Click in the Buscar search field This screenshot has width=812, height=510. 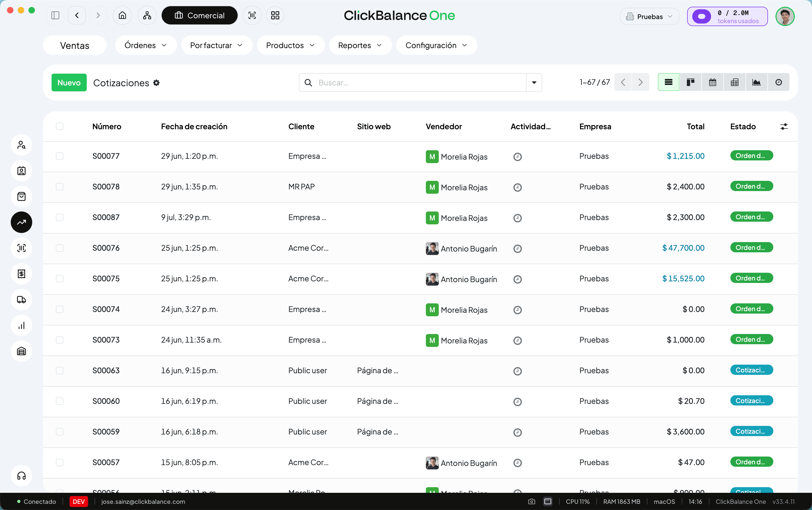pos(413,83)
